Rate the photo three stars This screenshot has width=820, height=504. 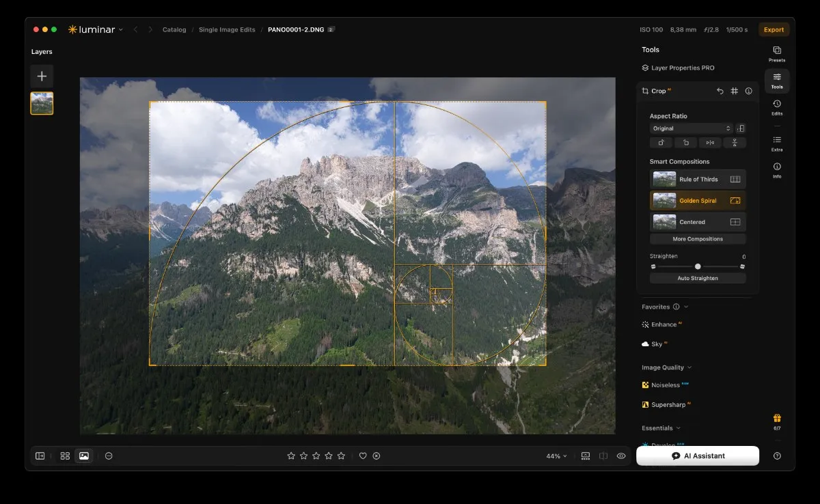pyautogui.click(x=316, y=456)
